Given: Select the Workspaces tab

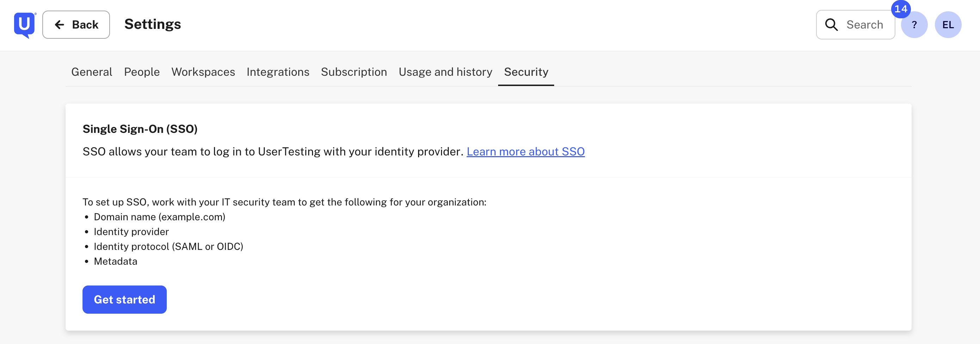Looking at the screenshot, I should pos(203,72).
